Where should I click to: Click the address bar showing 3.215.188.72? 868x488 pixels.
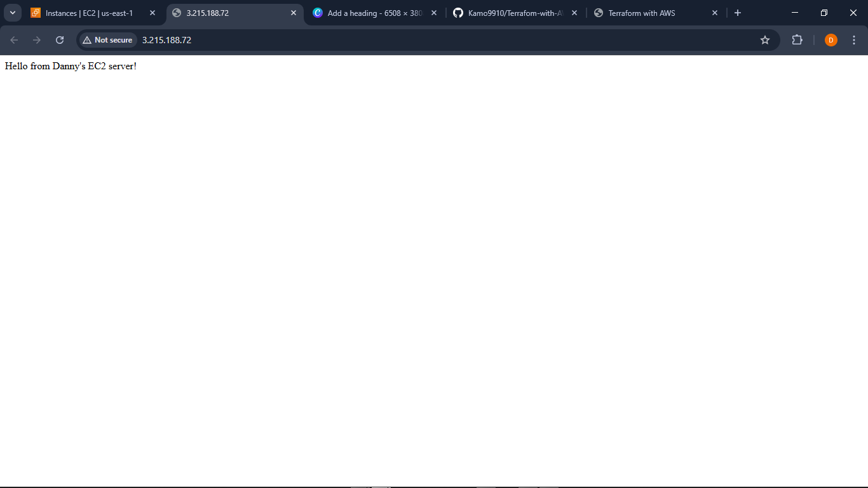click(x=381, y=40)
